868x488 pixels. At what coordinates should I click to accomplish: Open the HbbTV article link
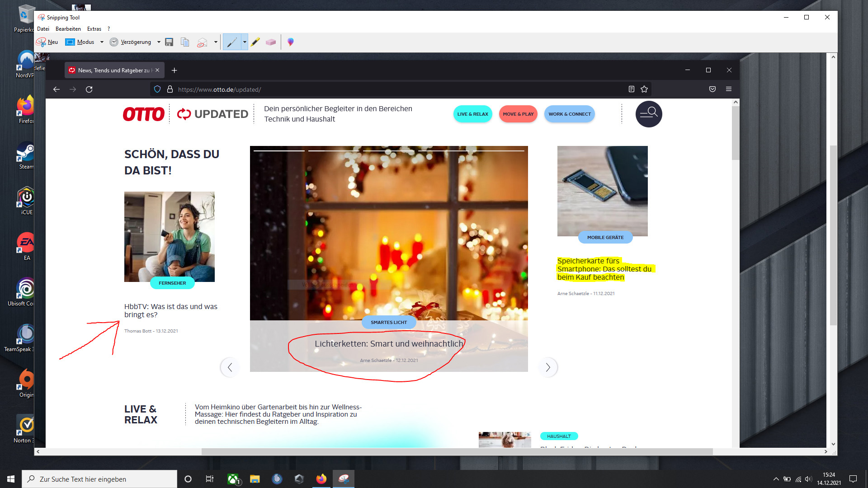click(x=170, y=310)
